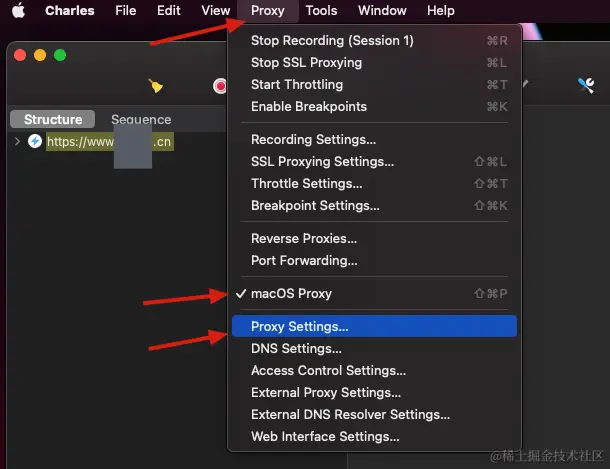
Task: Open the View menu
Action: coord(216,10)
